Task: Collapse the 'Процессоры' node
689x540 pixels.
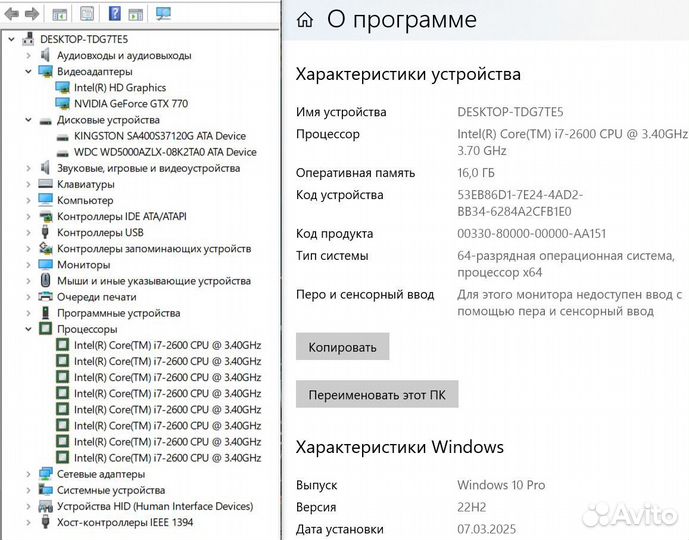Action: click(29, 329)
